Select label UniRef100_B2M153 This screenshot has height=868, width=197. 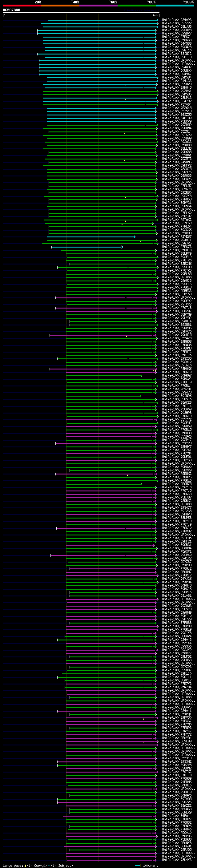[177, 294]
